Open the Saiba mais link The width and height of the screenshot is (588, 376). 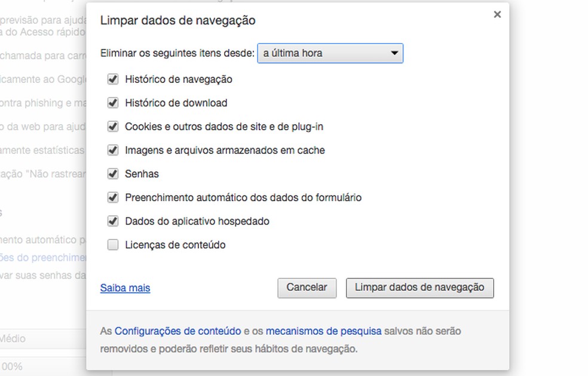(x=125, y=288)
